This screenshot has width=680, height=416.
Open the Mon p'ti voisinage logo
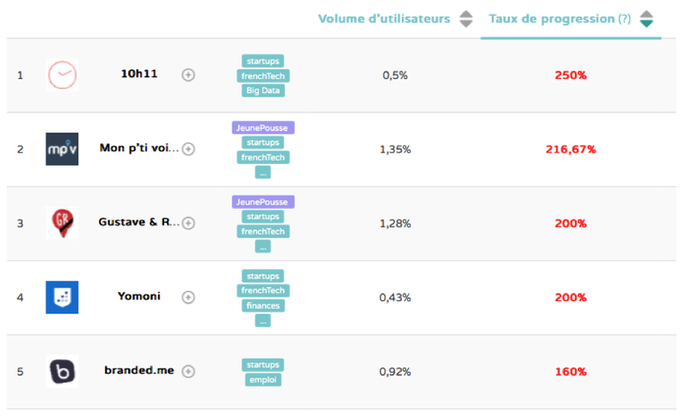coord(62,149)
